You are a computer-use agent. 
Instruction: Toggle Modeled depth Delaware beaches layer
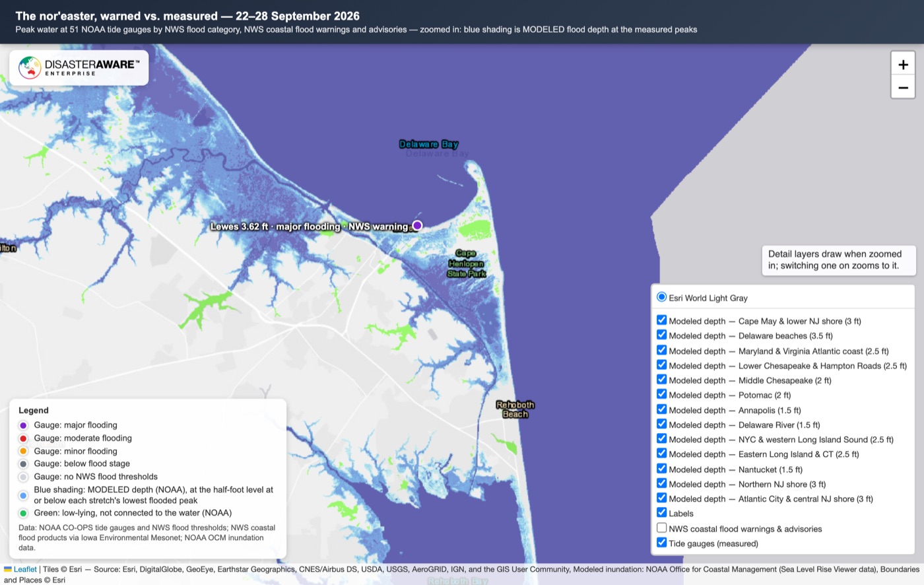[x=662, y=335]
